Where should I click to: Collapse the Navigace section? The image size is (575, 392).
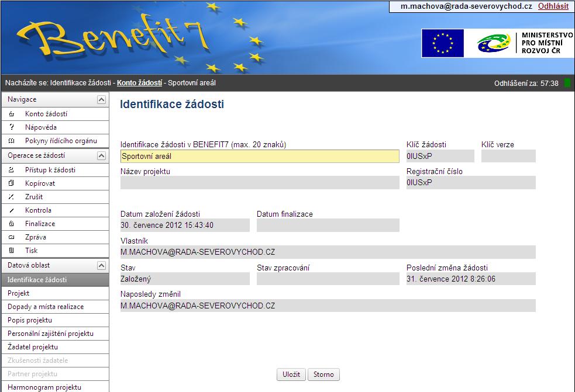[101, 100]
